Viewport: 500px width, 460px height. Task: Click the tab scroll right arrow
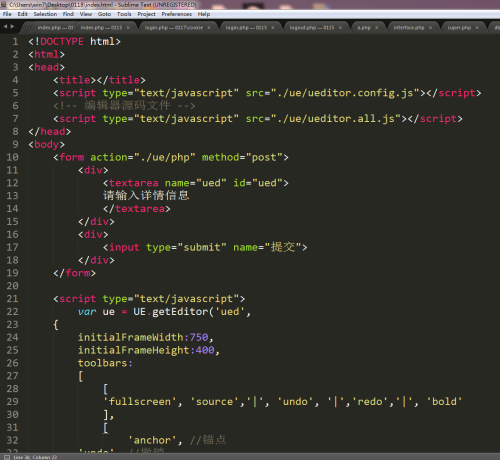(x=12, y=26)
